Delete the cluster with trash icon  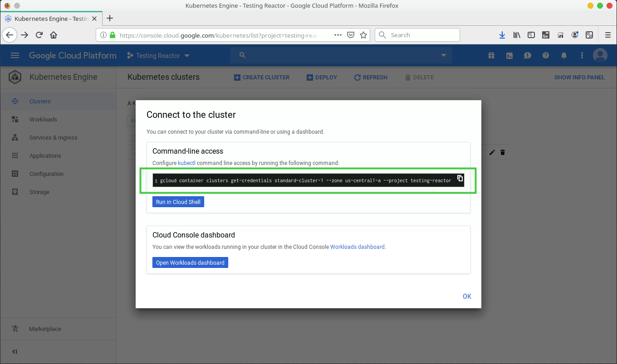pos(503,152)
